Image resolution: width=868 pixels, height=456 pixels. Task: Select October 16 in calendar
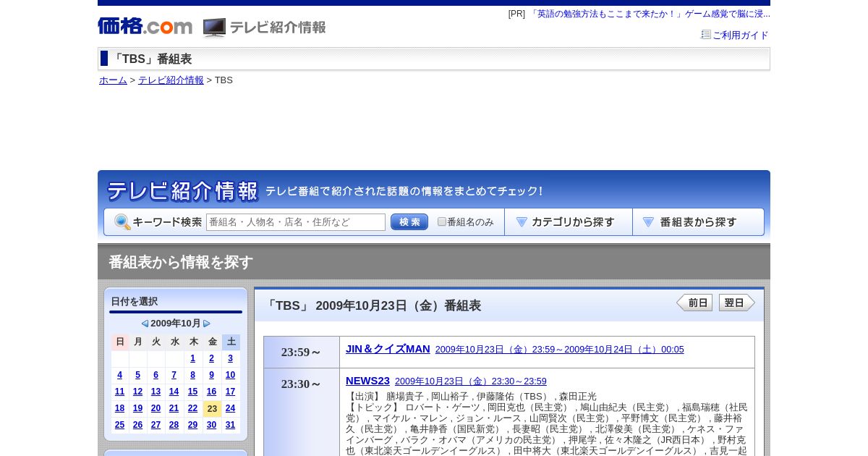click(x=211, y=392)
